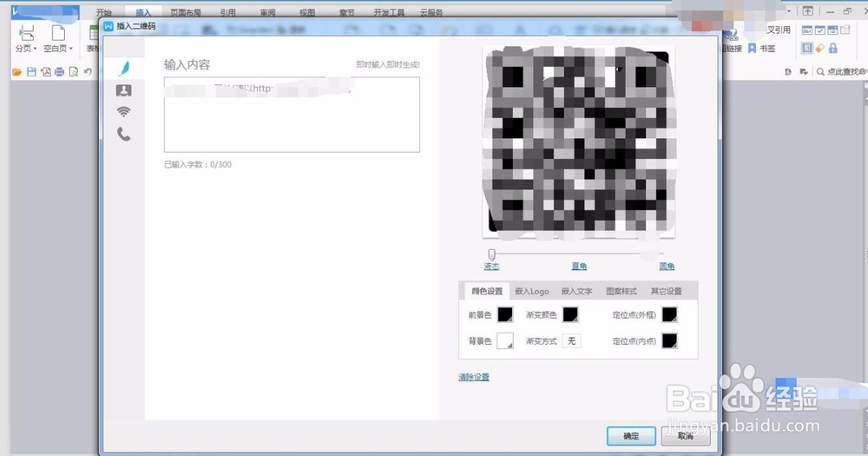Switch to the 嵌入Logo tab
Image resolution: width=868 pixels, height=456 pixels.
(532, 291)
